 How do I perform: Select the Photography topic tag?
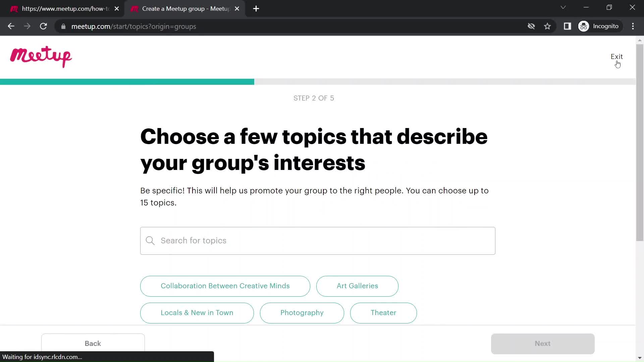[302, 312]
